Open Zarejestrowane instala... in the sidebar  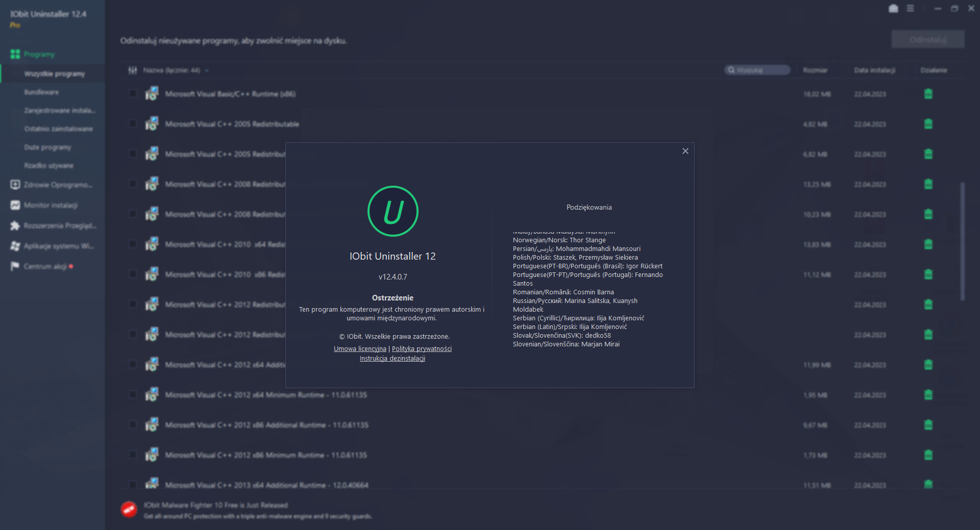tap(60, 111)
